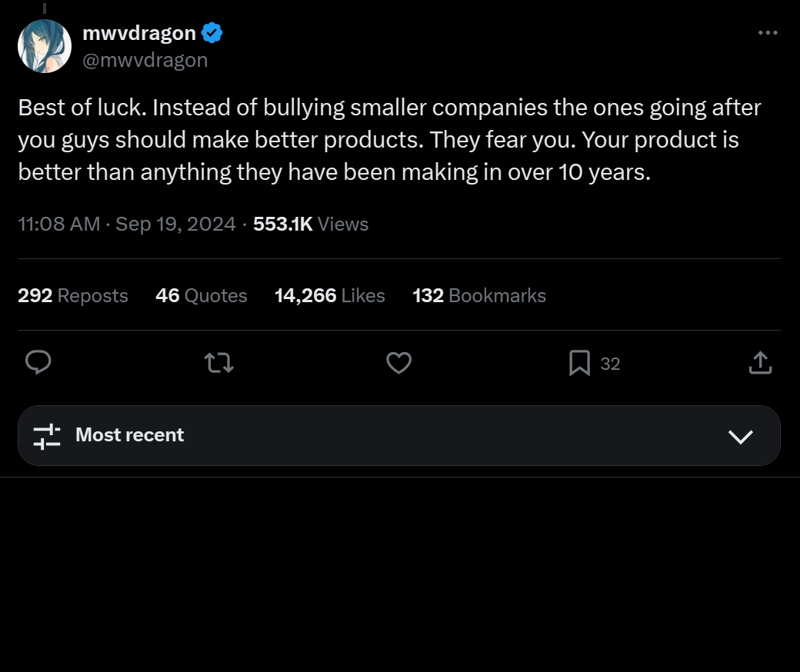Open the share upload icon

(760, 363)
